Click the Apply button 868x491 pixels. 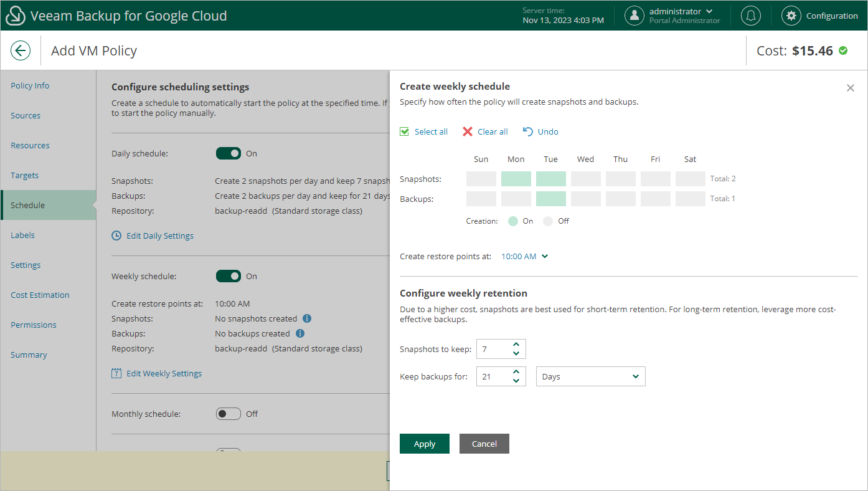(424, 444)
